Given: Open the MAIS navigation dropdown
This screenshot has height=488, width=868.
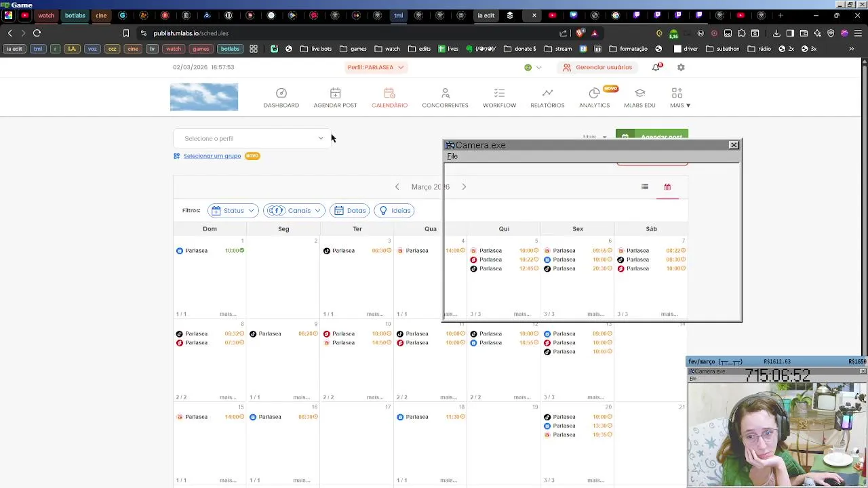Looking at the screenshot, I should point(680,97).
